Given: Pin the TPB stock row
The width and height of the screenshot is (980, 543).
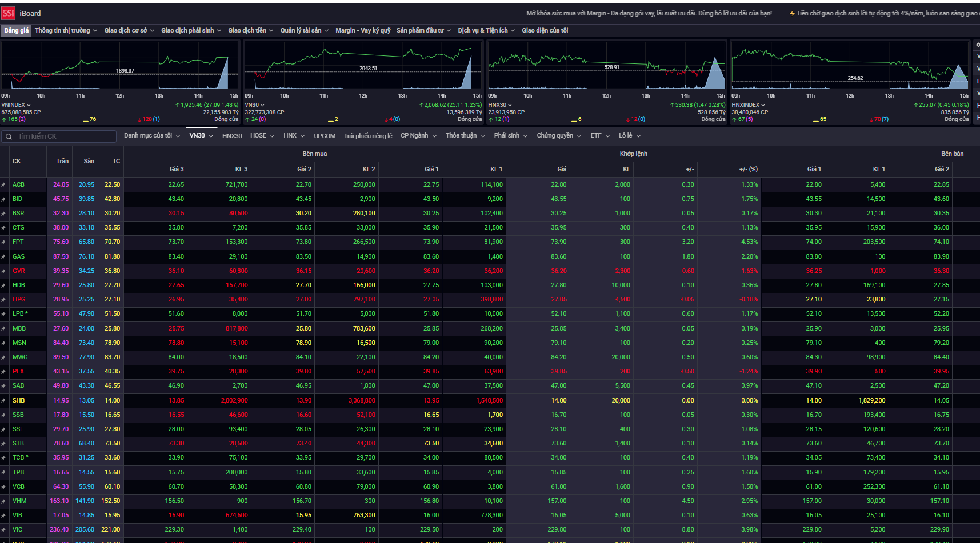Looking at the screenshot, I should point(3,473).
